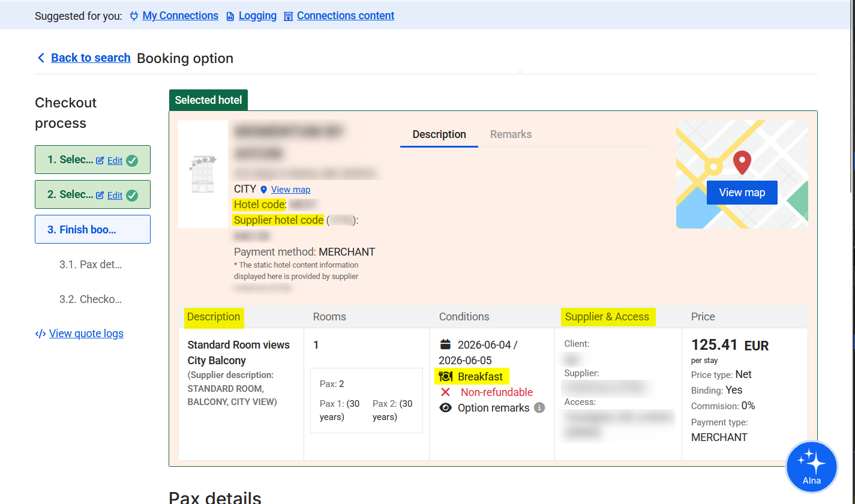Select checkout step 1
Image resolution: width=855 pixels, height=504 pixels.
pos(92,160)
